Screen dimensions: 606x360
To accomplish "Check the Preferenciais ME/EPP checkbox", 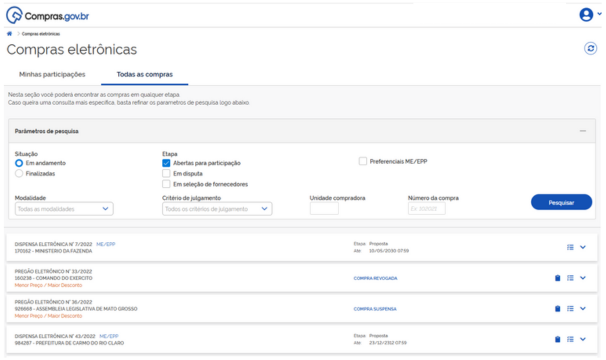I will point(363,161).
